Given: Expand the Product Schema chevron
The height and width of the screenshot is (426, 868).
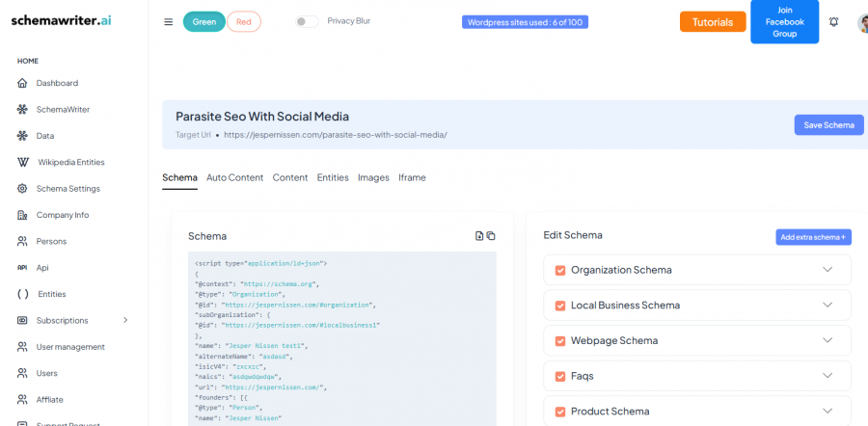Looking at the screenshot, I should coord(827,412).
